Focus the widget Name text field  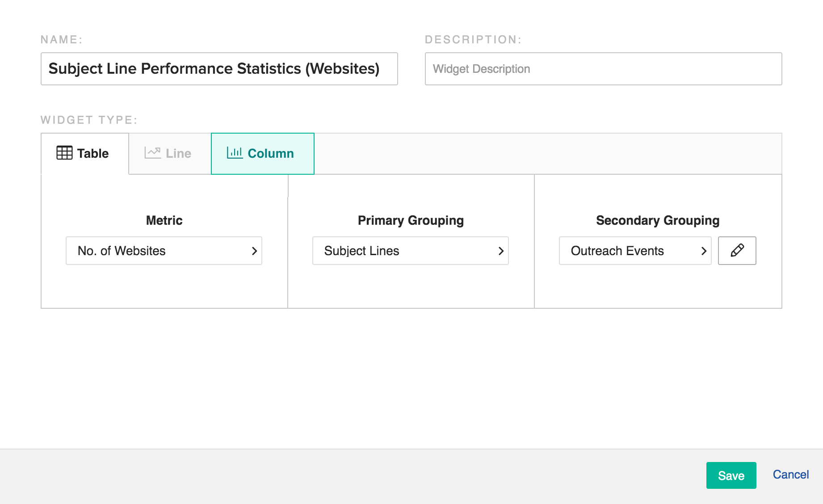pos(219,69)
